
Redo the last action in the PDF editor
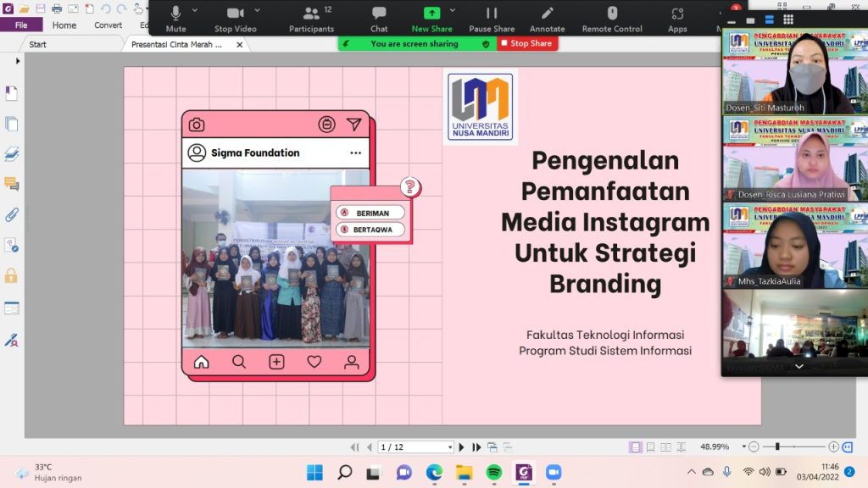(x=121, y=8)
